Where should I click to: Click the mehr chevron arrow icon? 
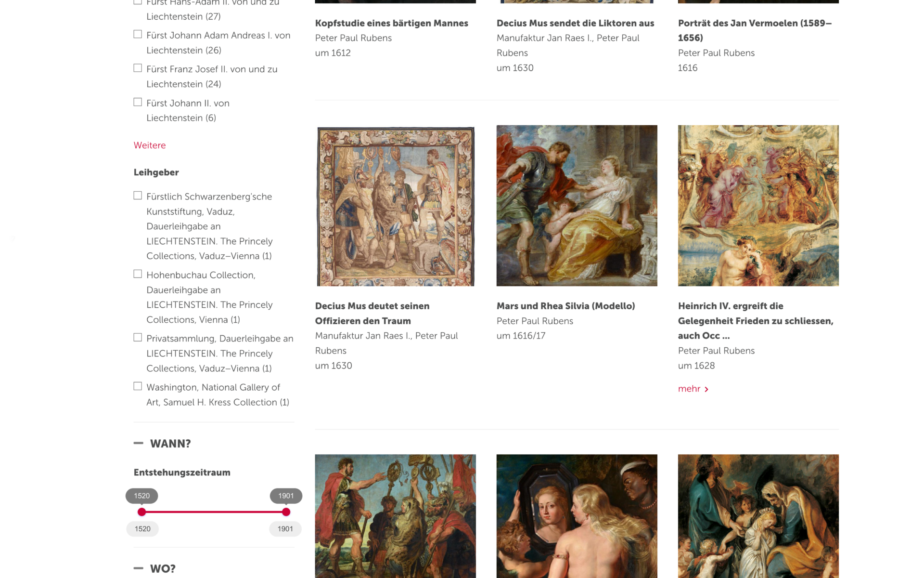pyautogui.click(x=706, y=389)
